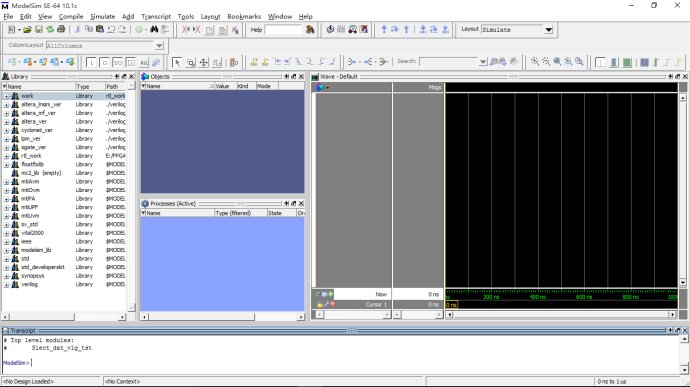
Task: Click the 200 ns timeline marker
Action: (491, 297)
